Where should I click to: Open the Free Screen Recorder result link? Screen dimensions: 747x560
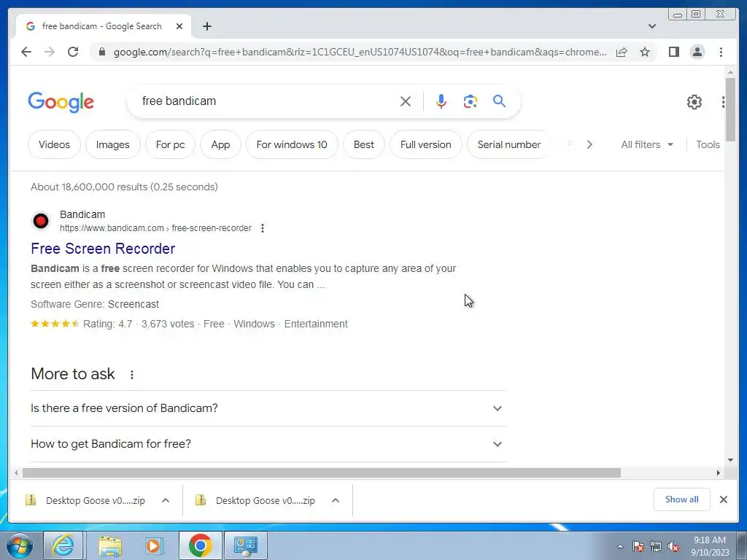click(x=103, y=249)
